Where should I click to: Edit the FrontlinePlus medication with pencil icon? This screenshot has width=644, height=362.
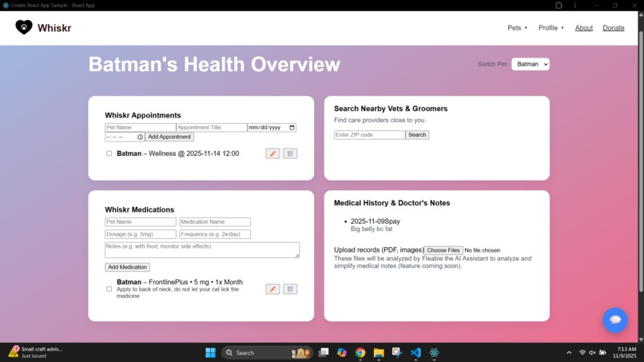[272, 289]
